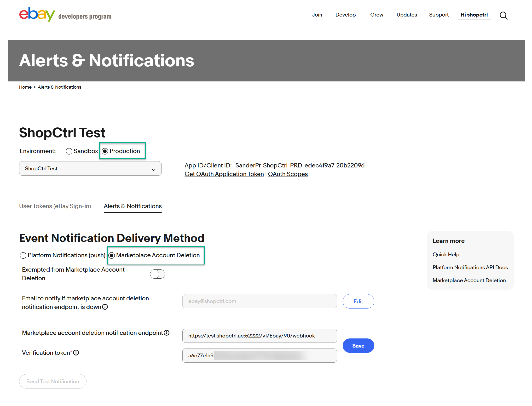Select the Production environment radio
The height and width of the screenshot is (406, 532).
(105, 151)
